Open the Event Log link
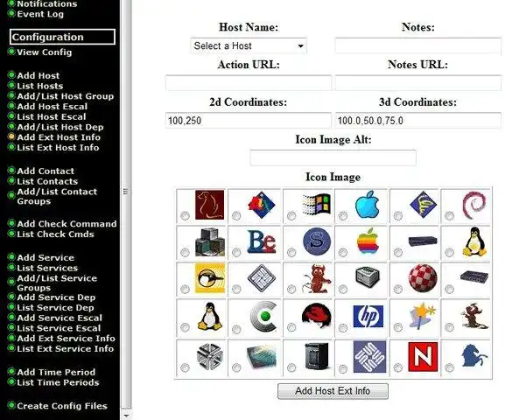The image size is (512, 420). pos(40,14)
